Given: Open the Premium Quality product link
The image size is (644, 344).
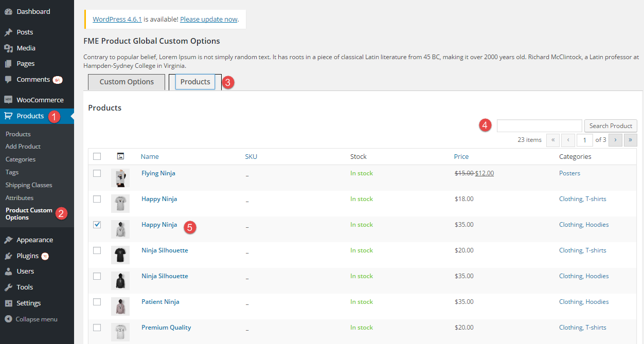Looking at the screenshot, I should pyautogui.click(x=166, y=328).
